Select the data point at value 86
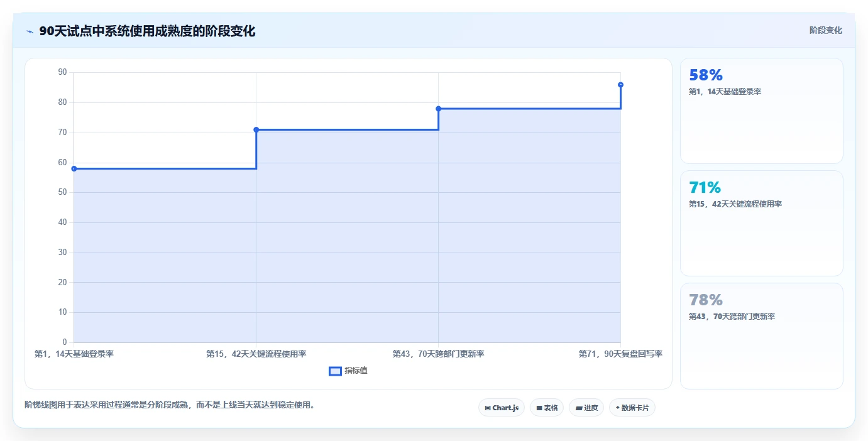 click(620, 85)
